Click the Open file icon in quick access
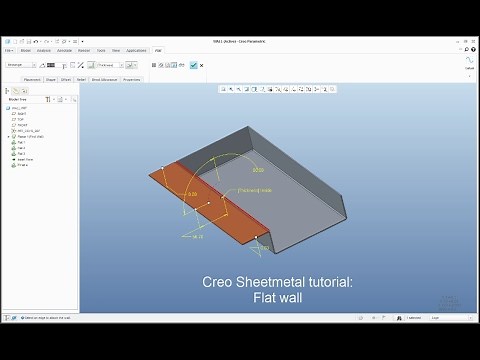480x360 pixels. [22, 42]
